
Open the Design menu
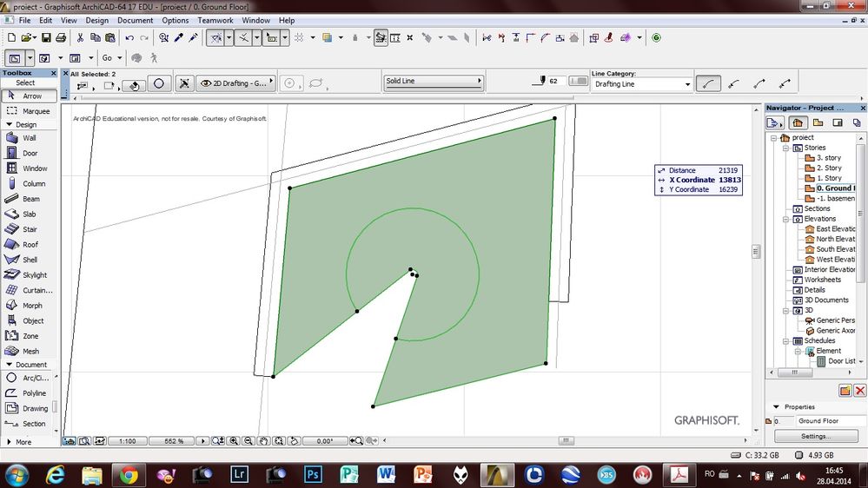97,20
